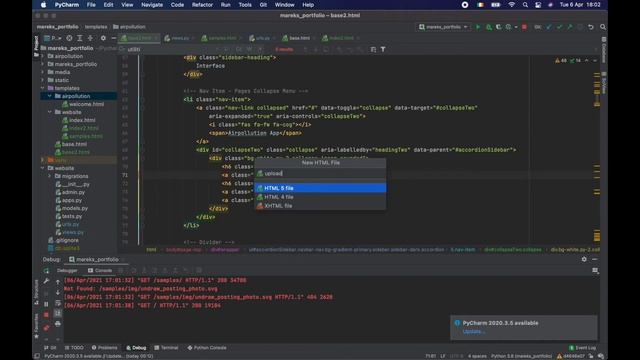
Task: Toggle scroll to end in console
Action: coord(58,313)
